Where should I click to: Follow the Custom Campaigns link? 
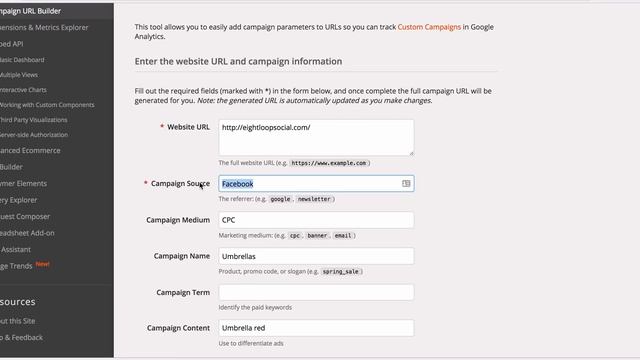[x=429, y=27]
